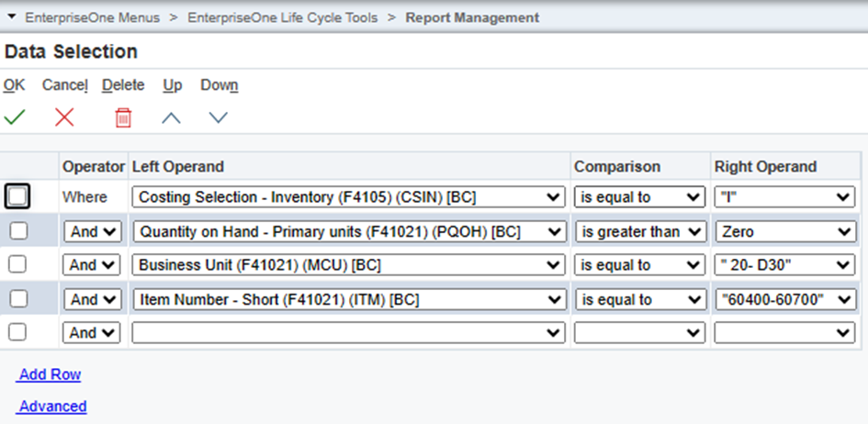Check the Costing Selection row checkbox

(x=17, y=196)
